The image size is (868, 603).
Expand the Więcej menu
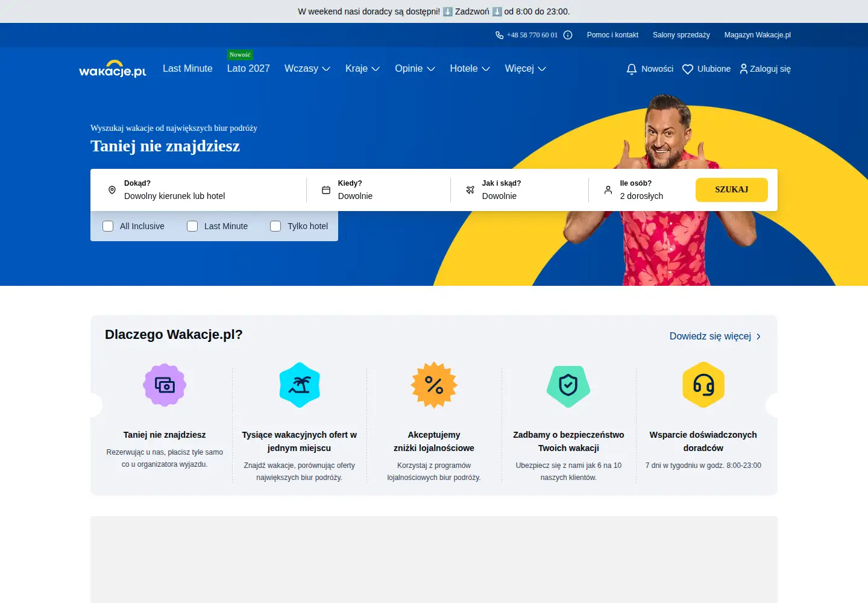[x=525, y=69]
